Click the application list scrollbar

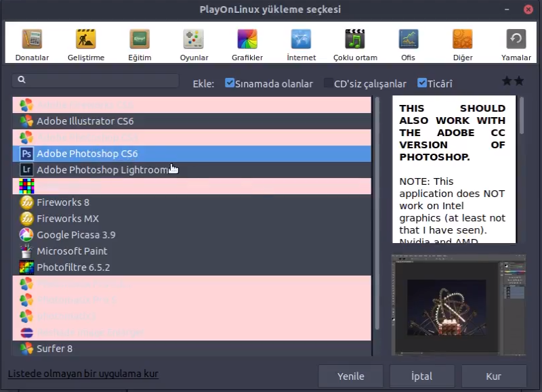tap(377, 213)
